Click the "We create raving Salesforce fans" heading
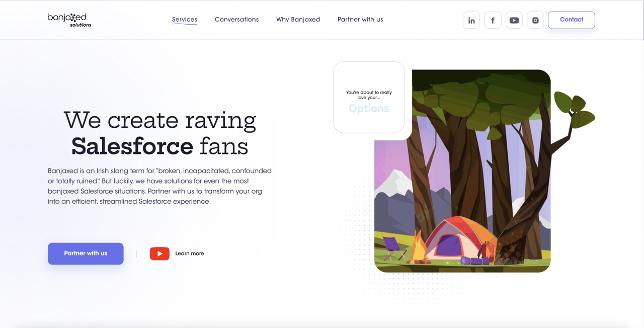 [160, 133]
